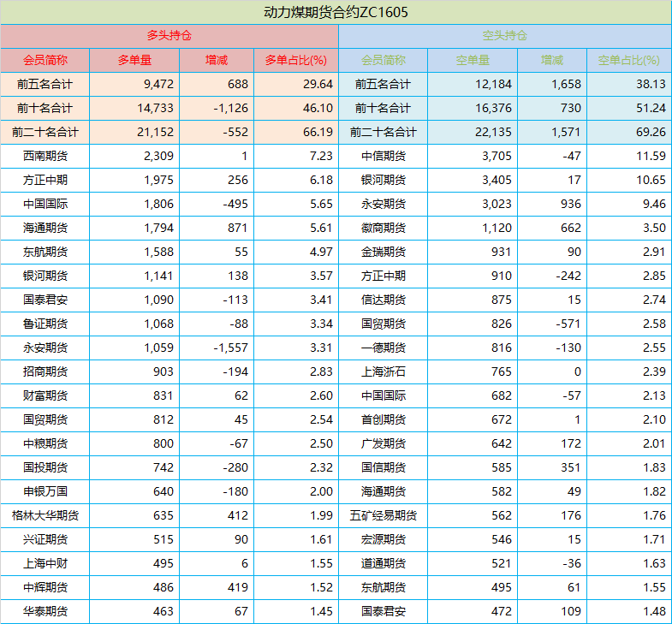Screen dimensions: 672x624
Task: Click the 徽商期货 member cell
Action: point(384,228)
